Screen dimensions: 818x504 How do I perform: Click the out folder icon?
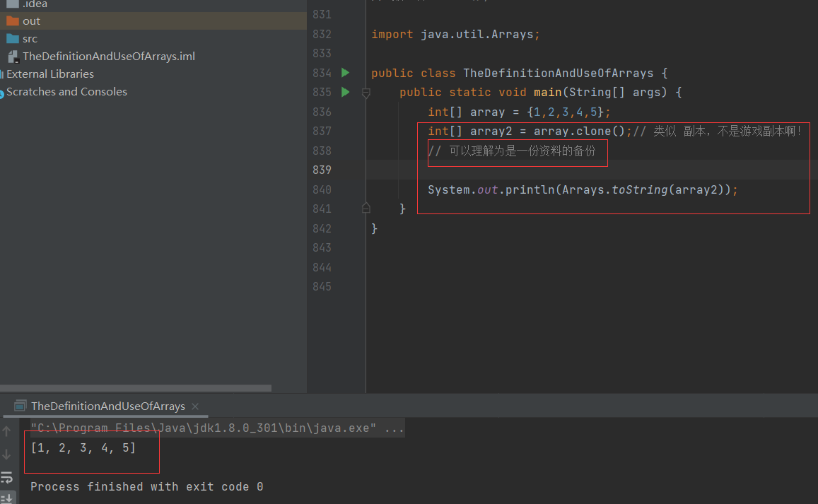pos(13,21)
